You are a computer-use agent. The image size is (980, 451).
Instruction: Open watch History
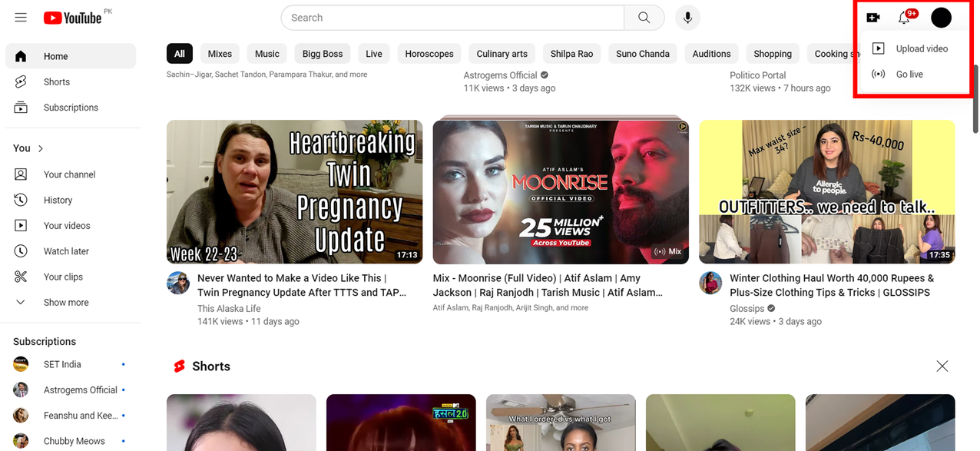(x=71, y=200)
